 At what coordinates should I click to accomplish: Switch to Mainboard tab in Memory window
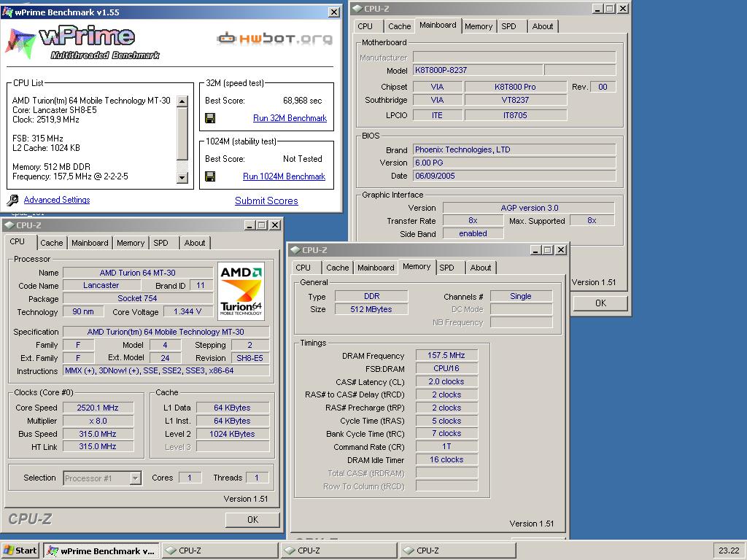coord(376,268)
